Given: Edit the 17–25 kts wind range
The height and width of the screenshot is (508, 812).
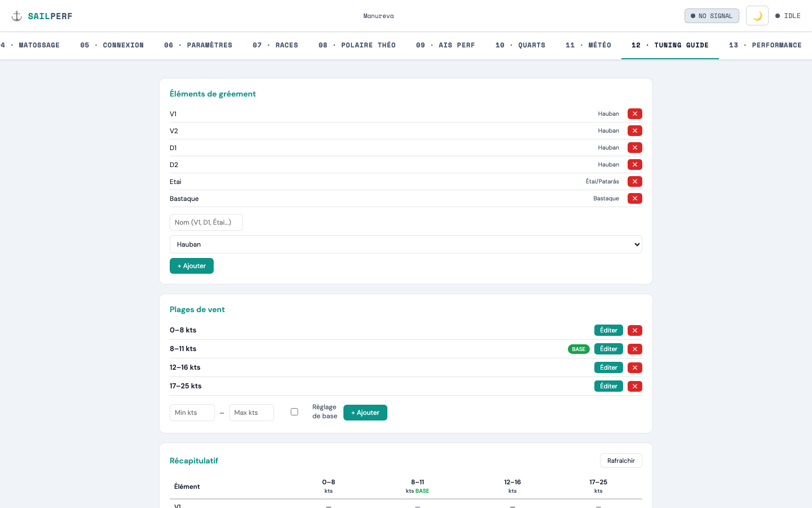Looking at the screenshot, I should coord(608,386).
